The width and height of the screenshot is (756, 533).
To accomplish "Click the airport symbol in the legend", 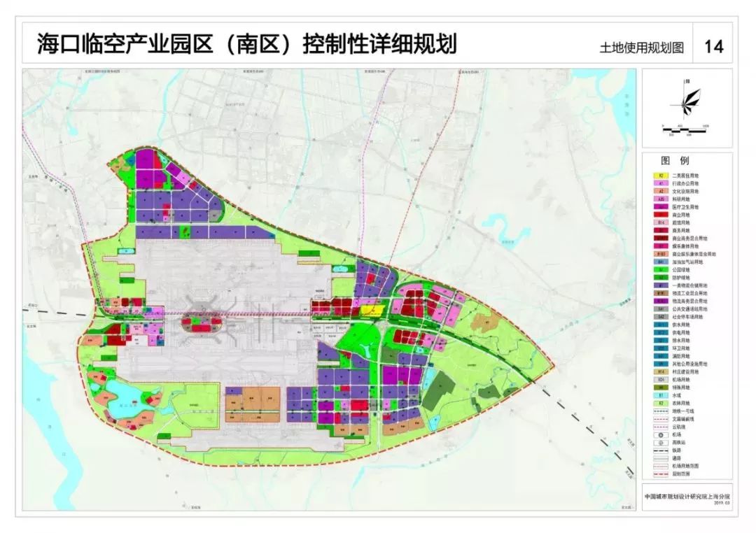I will coord(660,434).
